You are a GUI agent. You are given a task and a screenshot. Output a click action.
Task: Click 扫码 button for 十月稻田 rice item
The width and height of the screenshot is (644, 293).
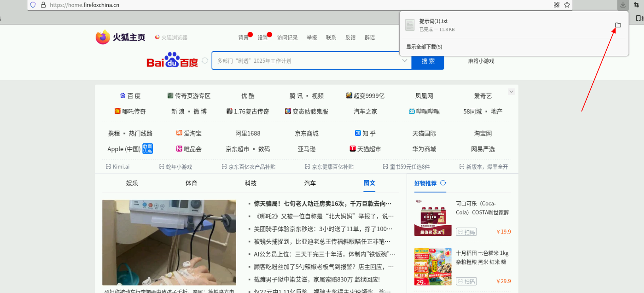466,281
